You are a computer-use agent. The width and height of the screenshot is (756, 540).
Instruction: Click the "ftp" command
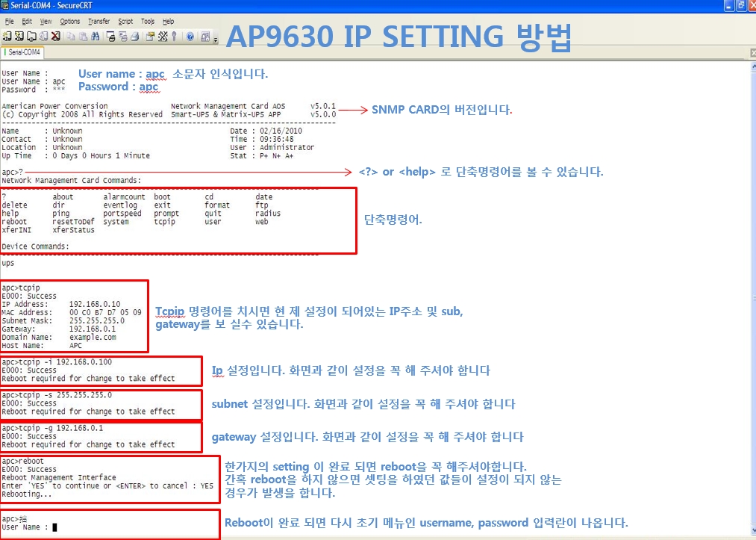262,205
